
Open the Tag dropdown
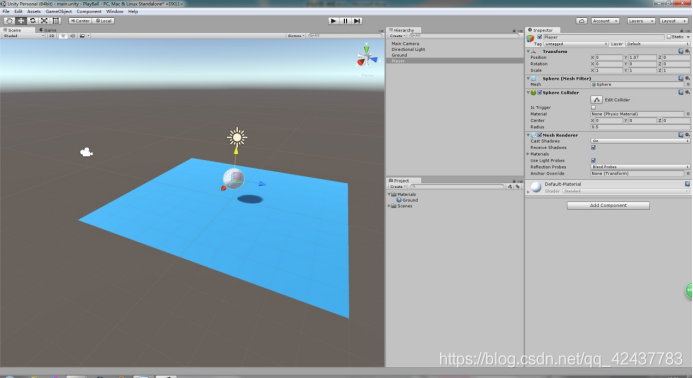tap(576, 44)
